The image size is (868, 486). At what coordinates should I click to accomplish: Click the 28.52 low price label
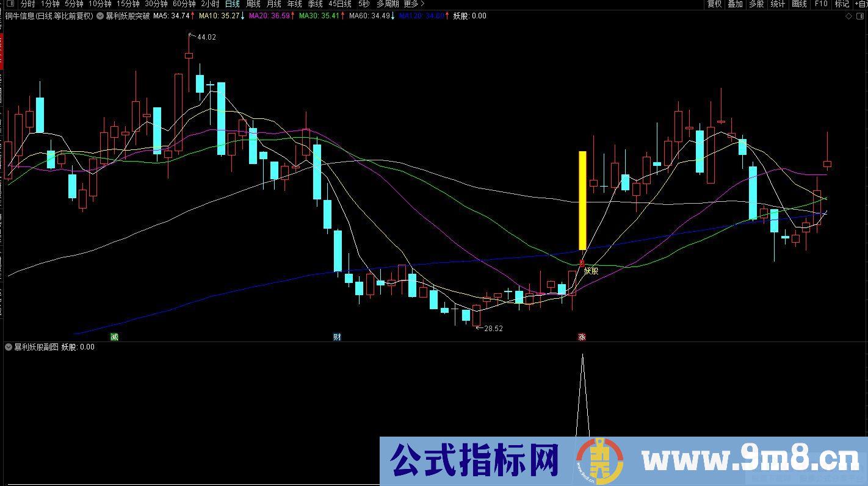[493, 328]
